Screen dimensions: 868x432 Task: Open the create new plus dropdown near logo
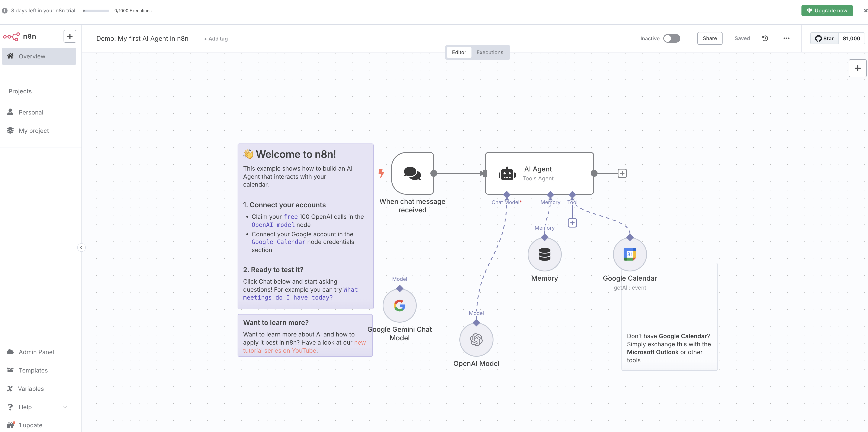[x=70, y=36]
